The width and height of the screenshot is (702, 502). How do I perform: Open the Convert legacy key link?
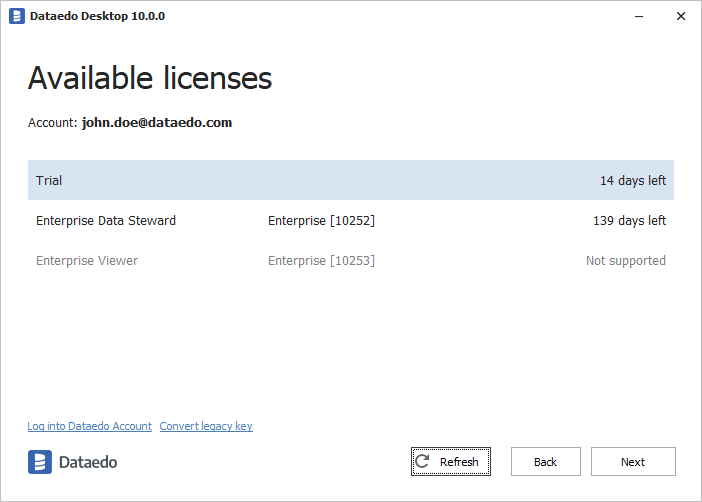[206, 426]
